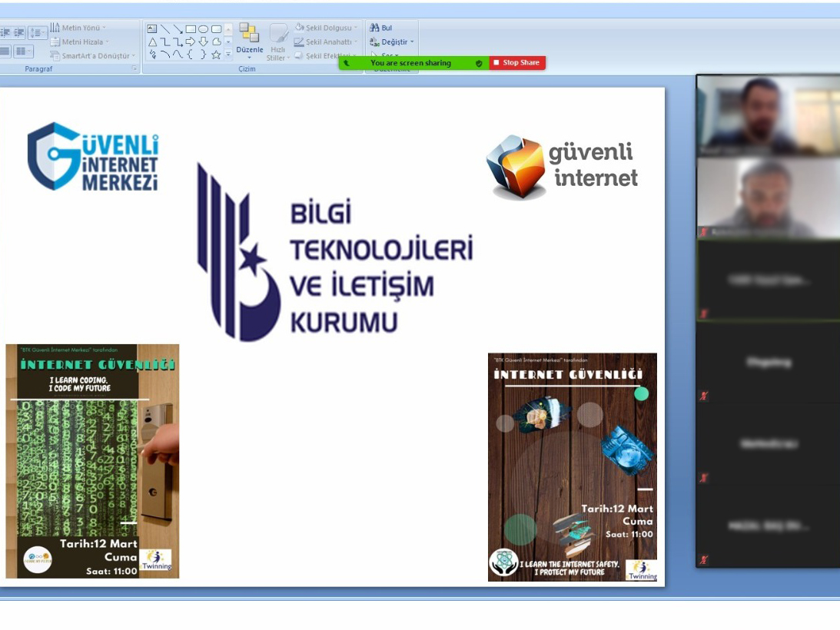The image size is (840, 630).
Task: Click the Paragraf group label
Action: coord(38,68)
